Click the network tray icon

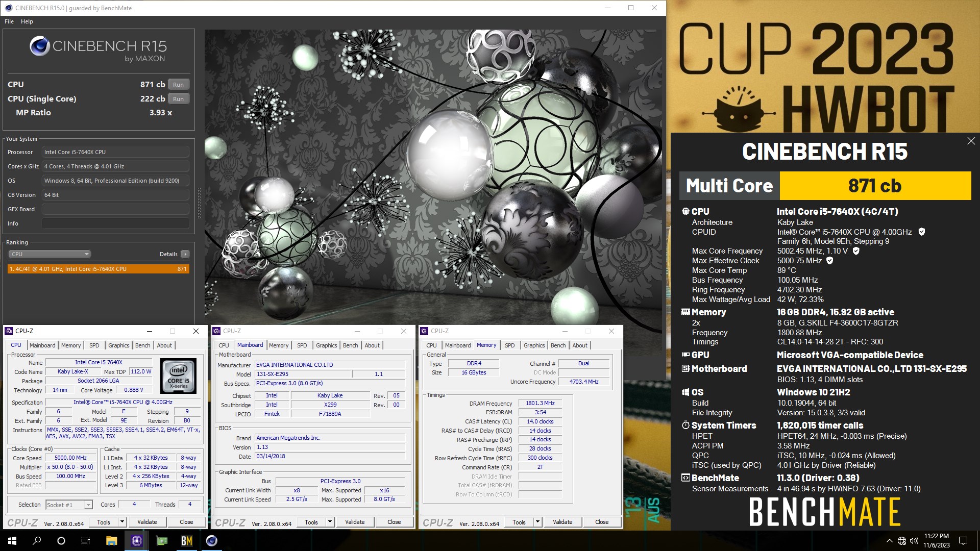902,541
